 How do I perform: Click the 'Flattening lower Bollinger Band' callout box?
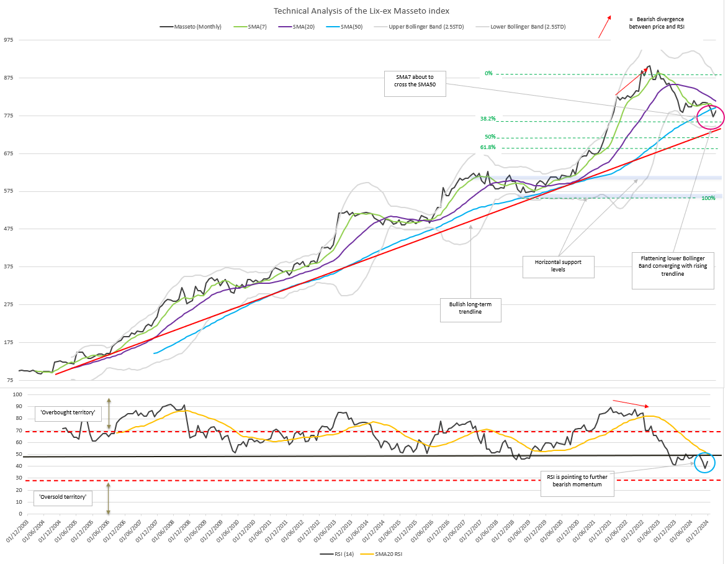673,270
